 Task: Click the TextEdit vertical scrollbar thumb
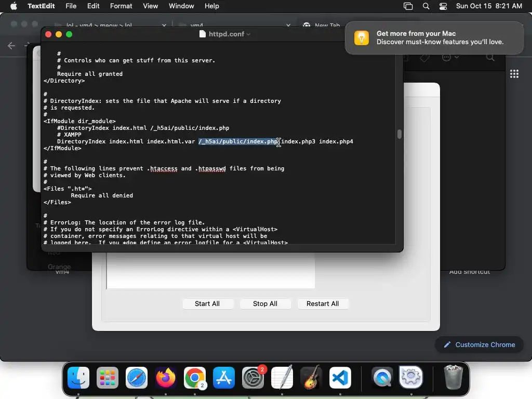(x=400, y=134)
